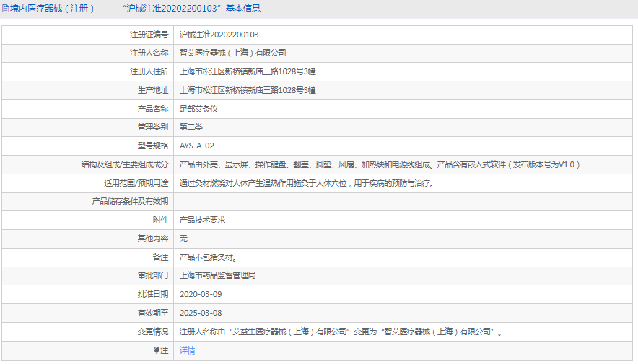
Task: Click the 型号规格 label
Action: point(152,146)
